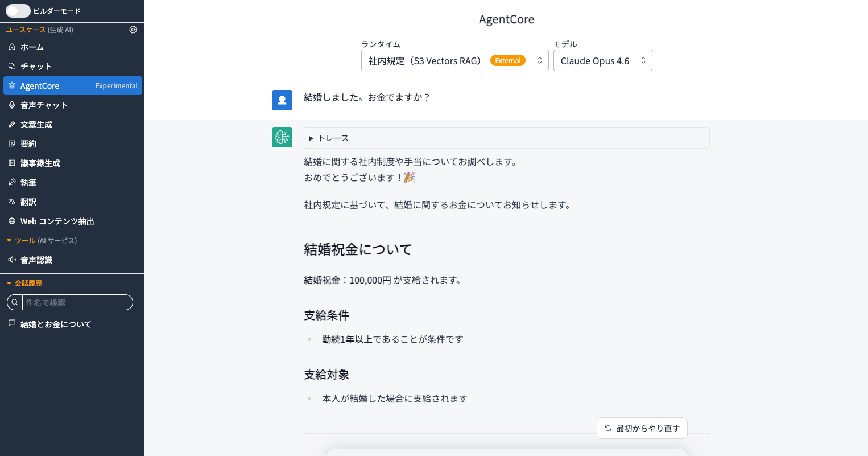Click the 支給対象 heading
The width and height of the screenshot is (868, 456).
click(x=326, y=375)
